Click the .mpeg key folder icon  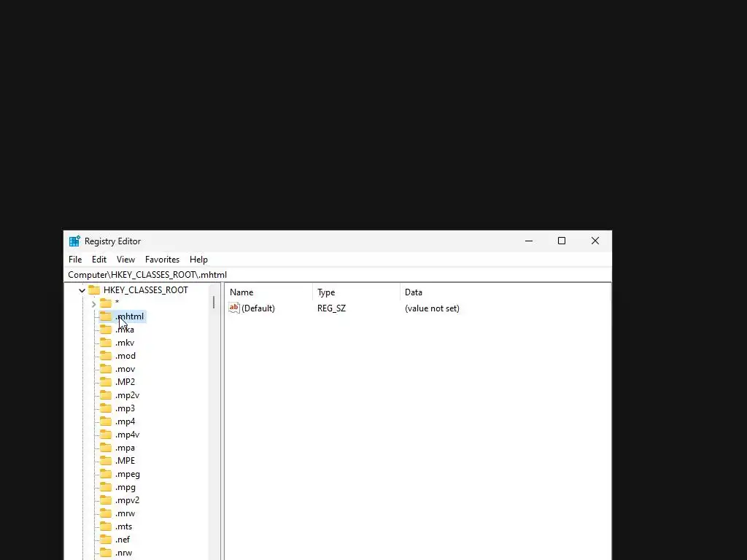106,474
